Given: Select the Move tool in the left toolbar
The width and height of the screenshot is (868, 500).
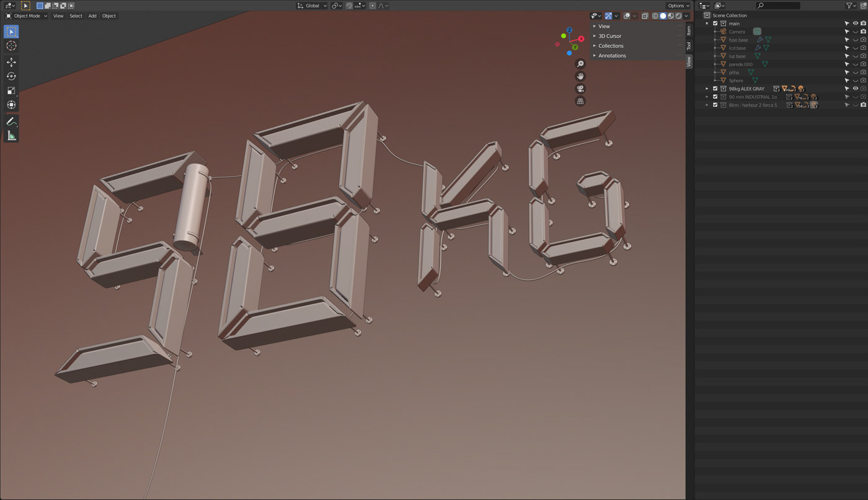Looking at the screenshot, I should 11,62.
